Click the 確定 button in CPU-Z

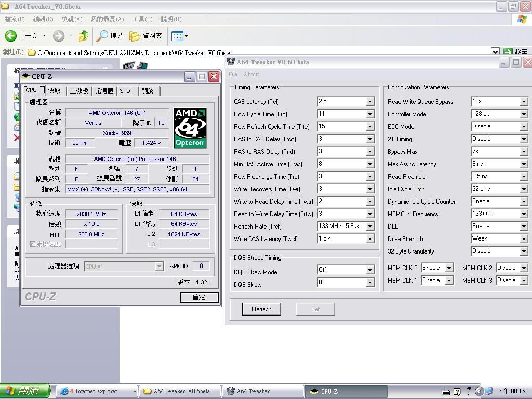pyautogui.click(x=199, y=297)
